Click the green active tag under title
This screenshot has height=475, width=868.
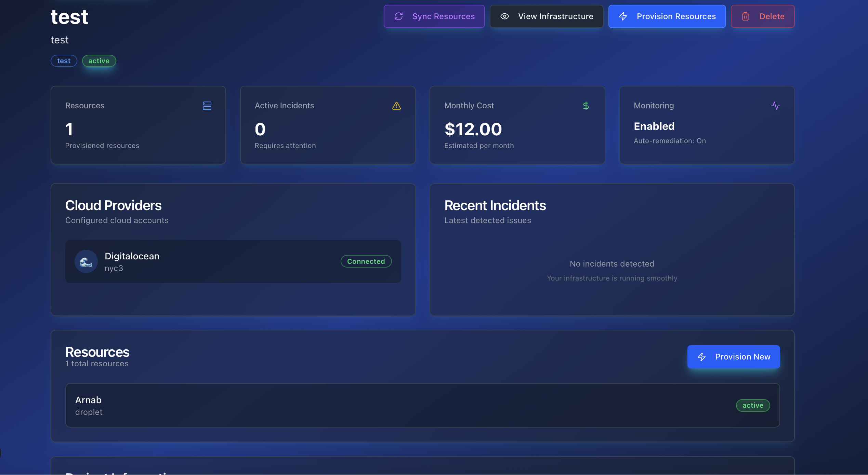click(x=99, y=61)
